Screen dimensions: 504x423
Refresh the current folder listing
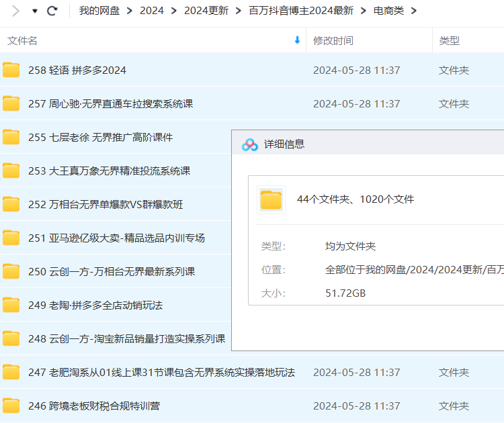click(52, 11)
